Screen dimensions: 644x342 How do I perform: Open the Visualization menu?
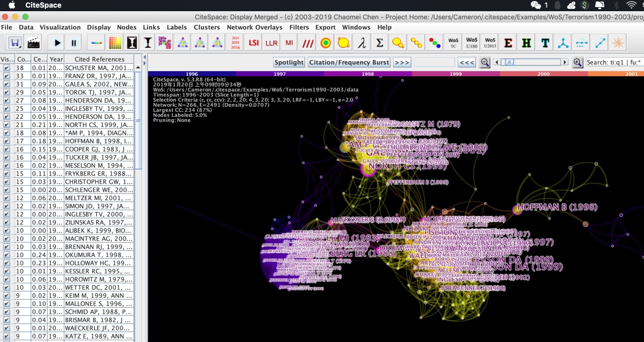click(60, 27)
